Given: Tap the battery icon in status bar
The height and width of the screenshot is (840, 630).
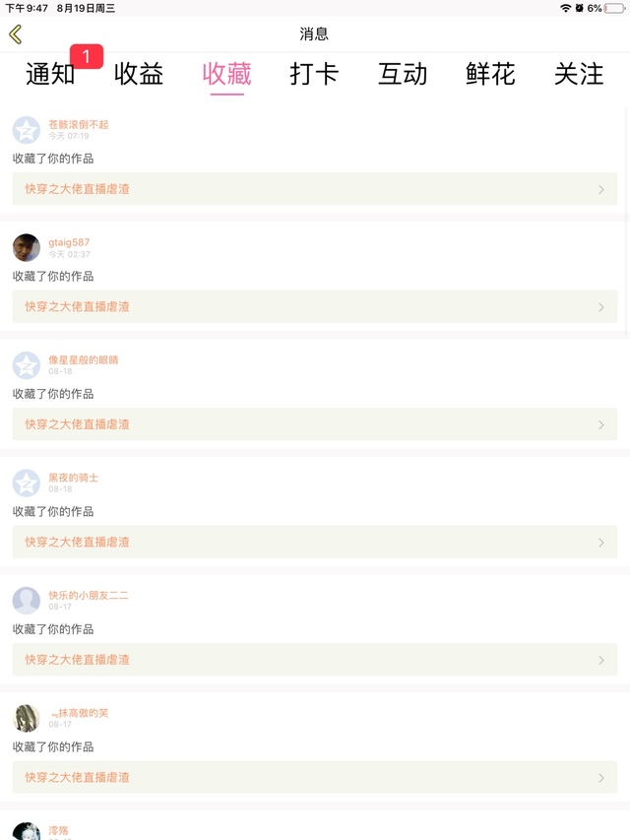Looking at the screenshot, I should point(614,8).
